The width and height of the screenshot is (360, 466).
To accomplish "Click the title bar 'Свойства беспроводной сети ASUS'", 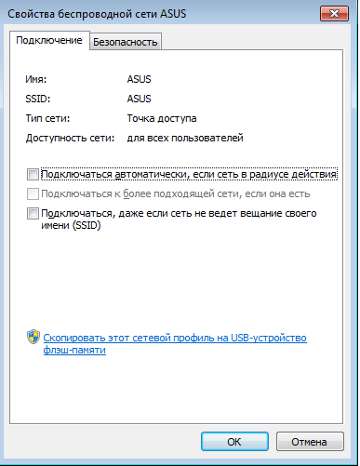I will click(x=97, y=14).
